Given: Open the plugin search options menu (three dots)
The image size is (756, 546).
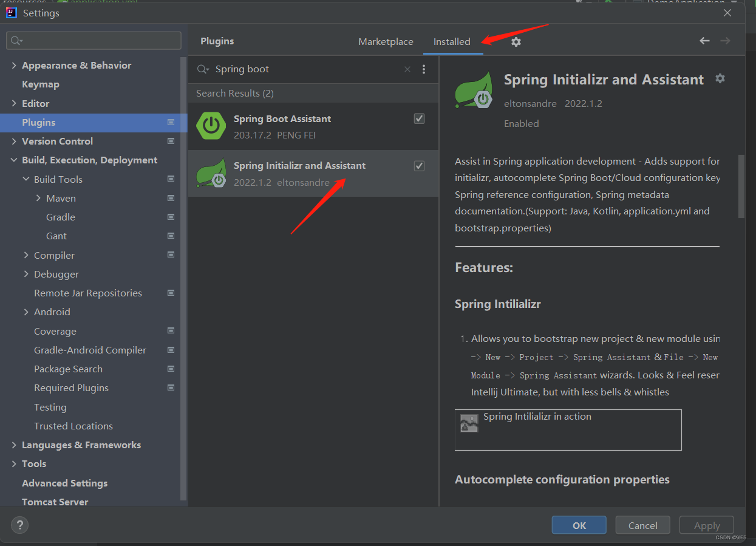Looking at the screenshot, I should click(424, 69).
